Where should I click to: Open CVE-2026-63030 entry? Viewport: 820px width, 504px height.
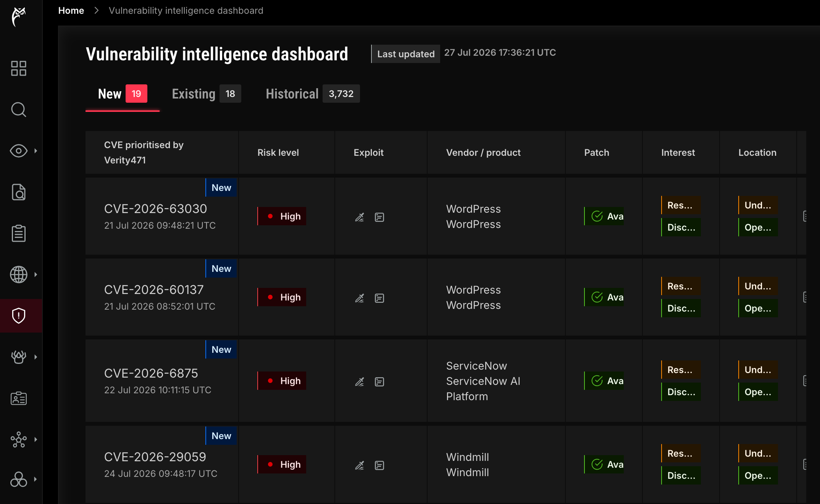pos(155,209)
